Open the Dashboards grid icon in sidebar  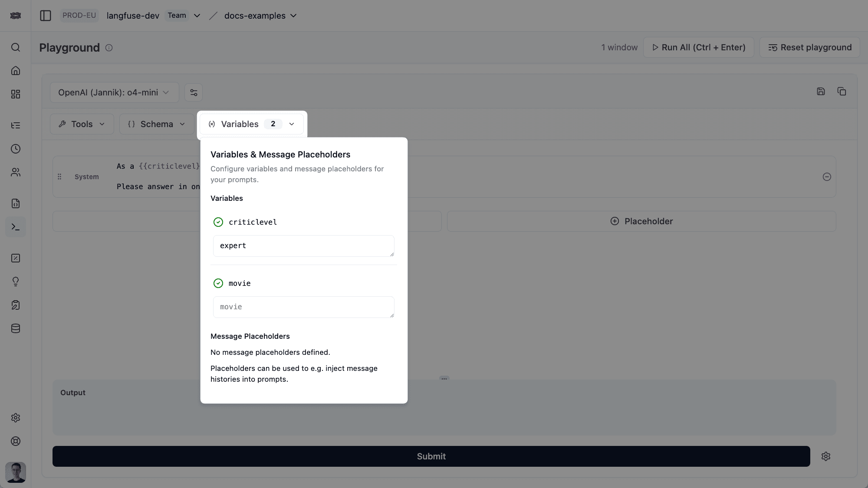click(x=16, y=94)
